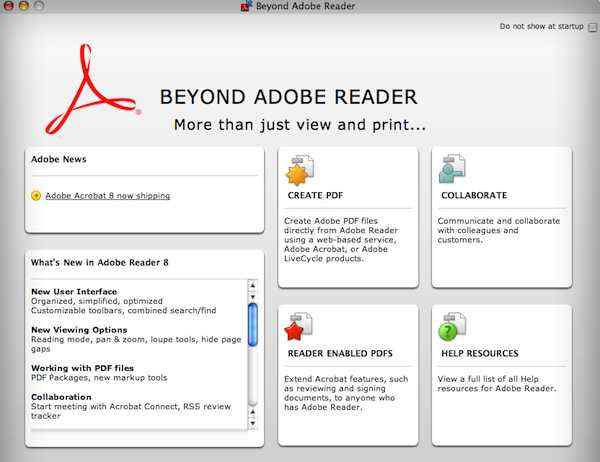The height and width of the screenshot is (462, 600).
Task: Click the Adobe icon in the title bar
Action: [x=247, y=6]
